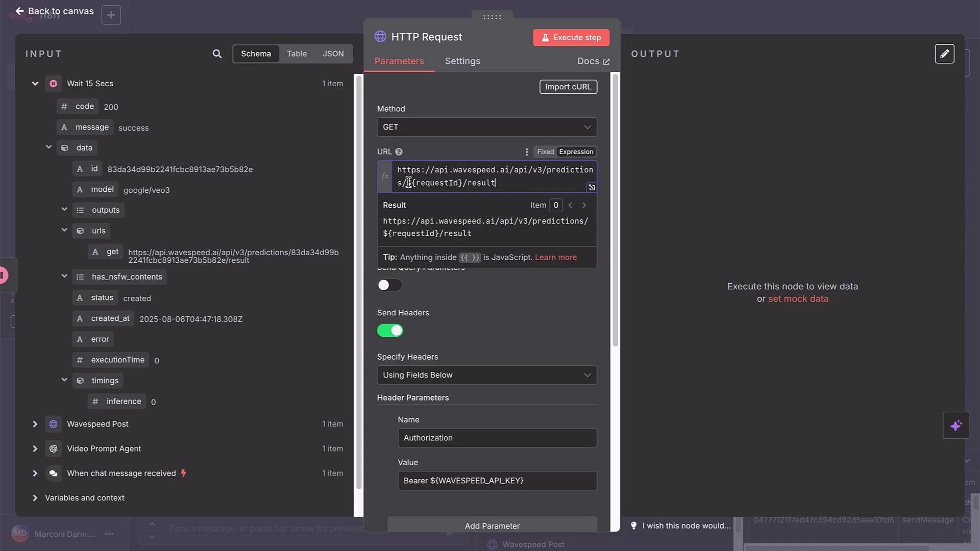
Task: Expand the URL expression editor icon
Action: coord(592,188)
